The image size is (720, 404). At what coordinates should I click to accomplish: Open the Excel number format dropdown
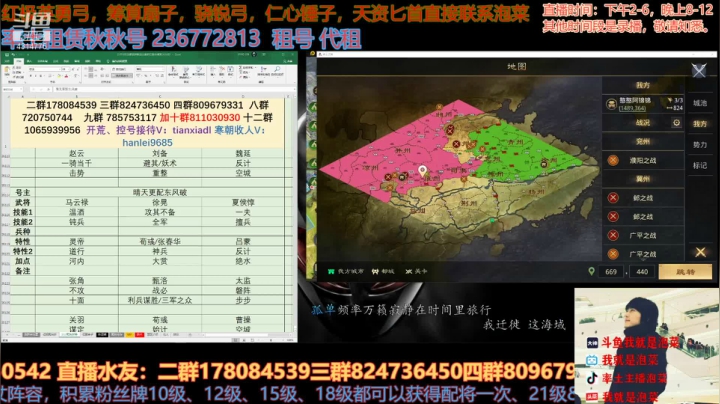(163, 69)
